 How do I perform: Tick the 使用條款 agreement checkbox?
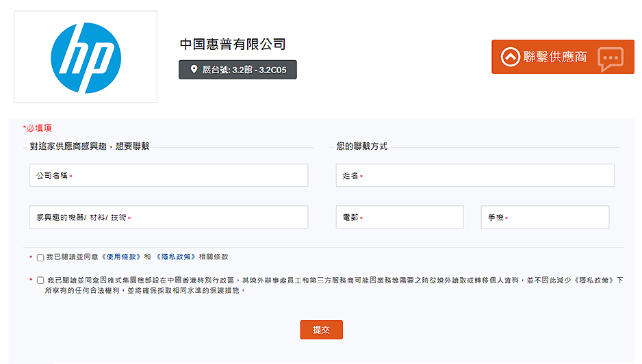pos(40,258)
